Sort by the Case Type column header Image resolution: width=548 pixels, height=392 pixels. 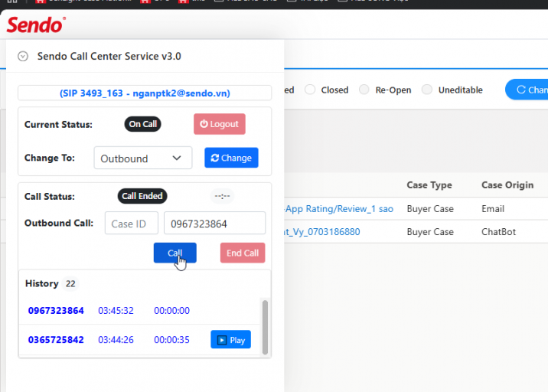pyautogui.click(x=429, y=185)
